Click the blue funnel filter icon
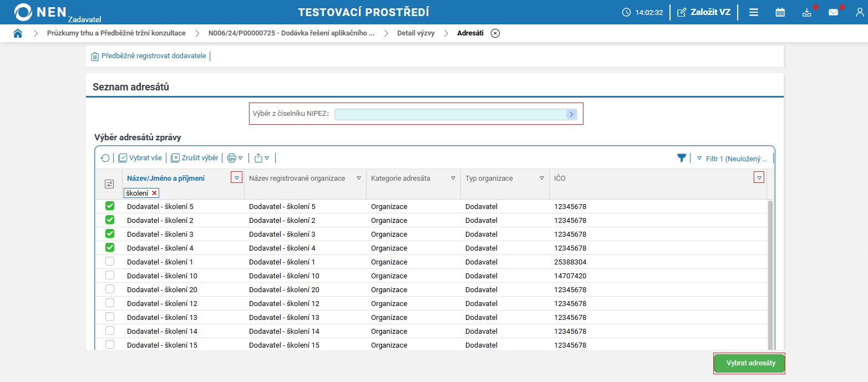Viewport: 868px width, 382px height. click(682, 158)
